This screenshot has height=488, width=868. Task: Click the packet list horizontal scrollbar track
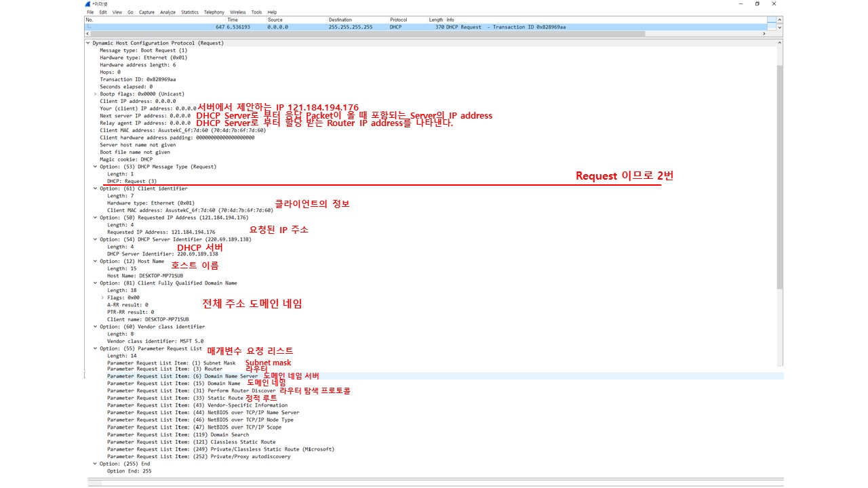point(425,34)
